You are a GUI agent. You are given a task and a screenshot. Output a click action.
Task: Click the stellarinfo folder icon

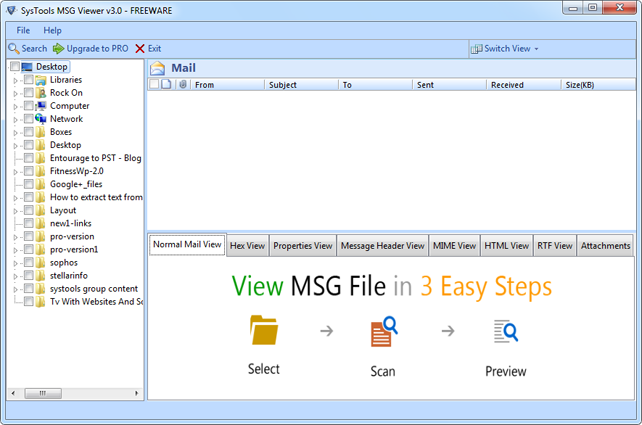click(x=41, y=276)
